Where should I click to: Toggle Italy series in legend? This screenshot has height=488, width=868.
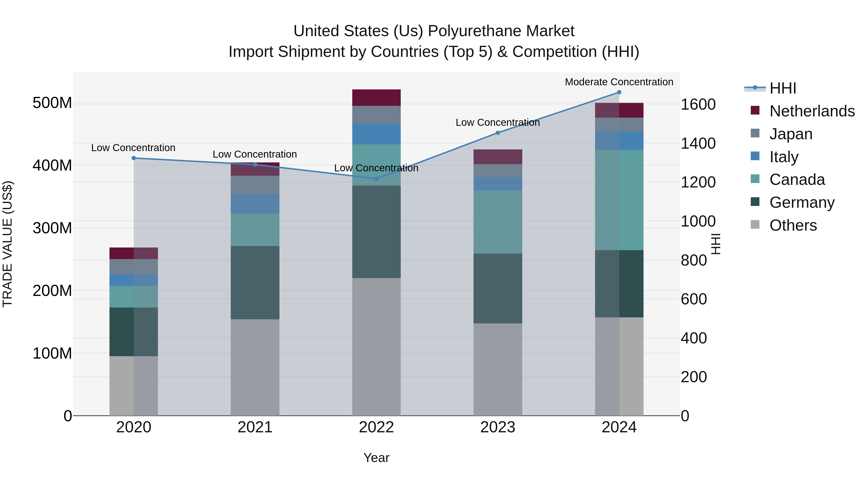pos(774,157)
